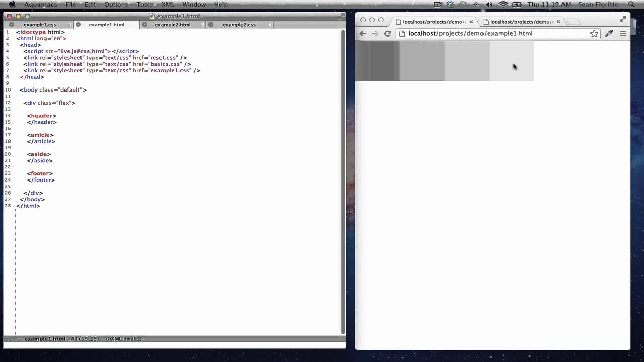Click the live.js script tag line
This screenshot has height=362, width=644.
81,51
